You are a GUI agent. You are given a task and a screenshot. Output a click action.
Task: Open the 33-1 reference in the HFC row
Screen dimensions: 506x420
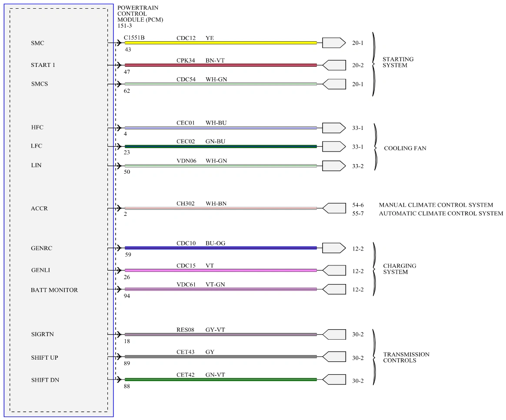point(358,128)
